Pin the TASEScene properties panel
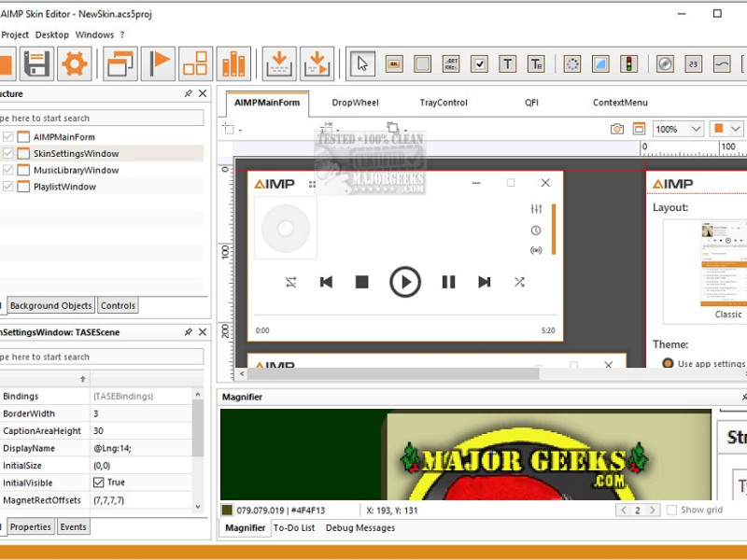Image resolution: width=747 pixels, height=560 pixels. [189, 332]
